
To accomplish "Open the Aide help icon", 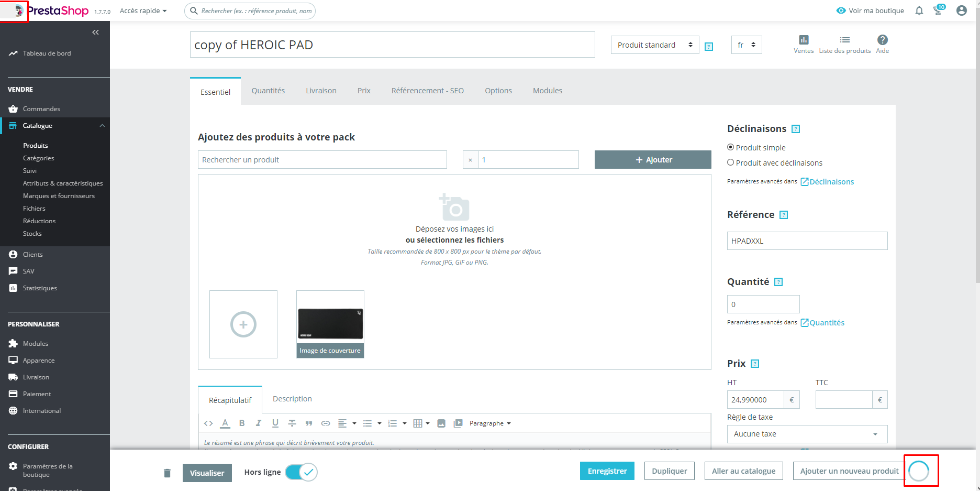I will pos(882,40).
